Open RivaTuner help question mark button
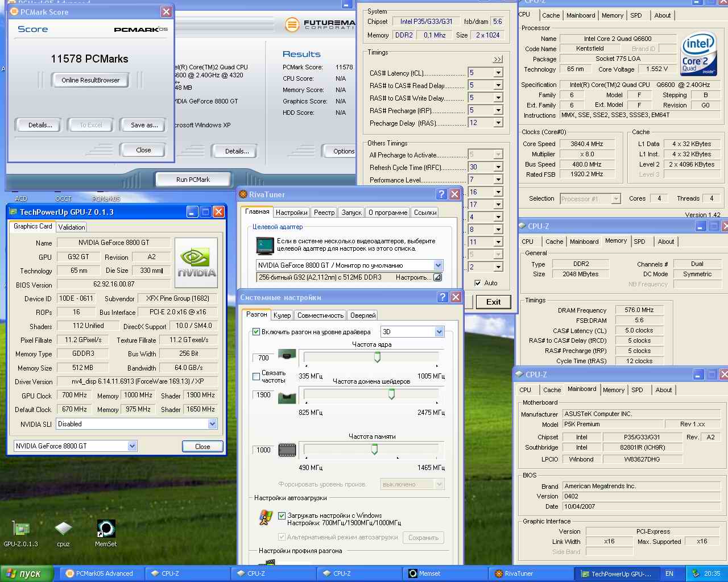Screen dimensions: 728x582 (441, 194)
